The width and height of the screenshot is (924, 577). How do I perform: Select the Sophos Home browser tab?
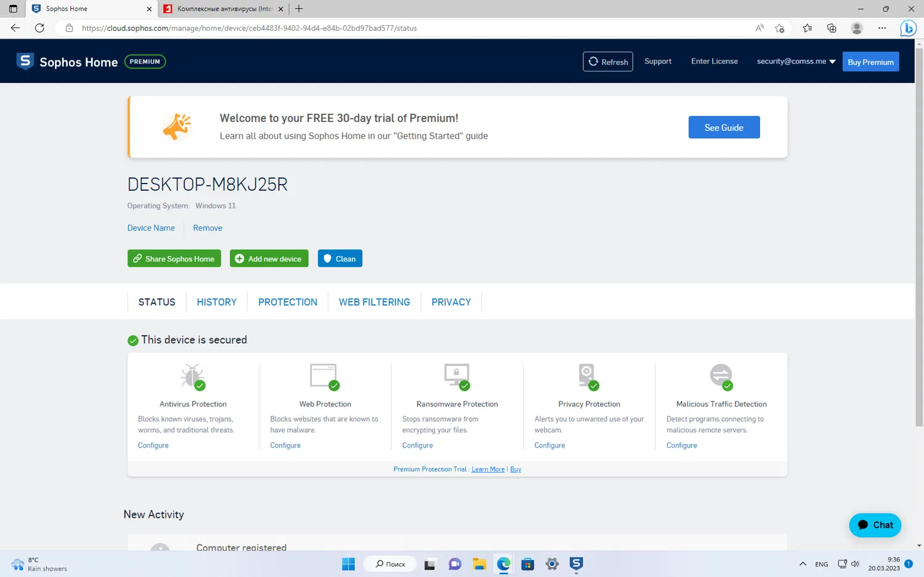coord(92,9)
